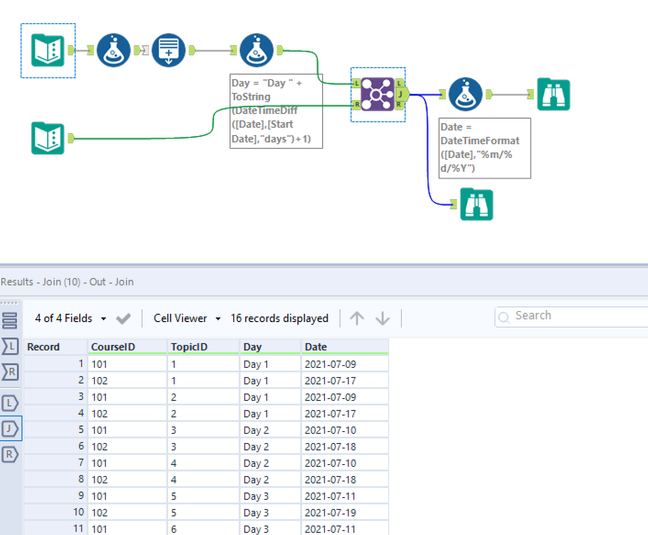Open the 4 of 4 Fields dropdown
Viewport: 648px width, 535px height.
(70, 319)
